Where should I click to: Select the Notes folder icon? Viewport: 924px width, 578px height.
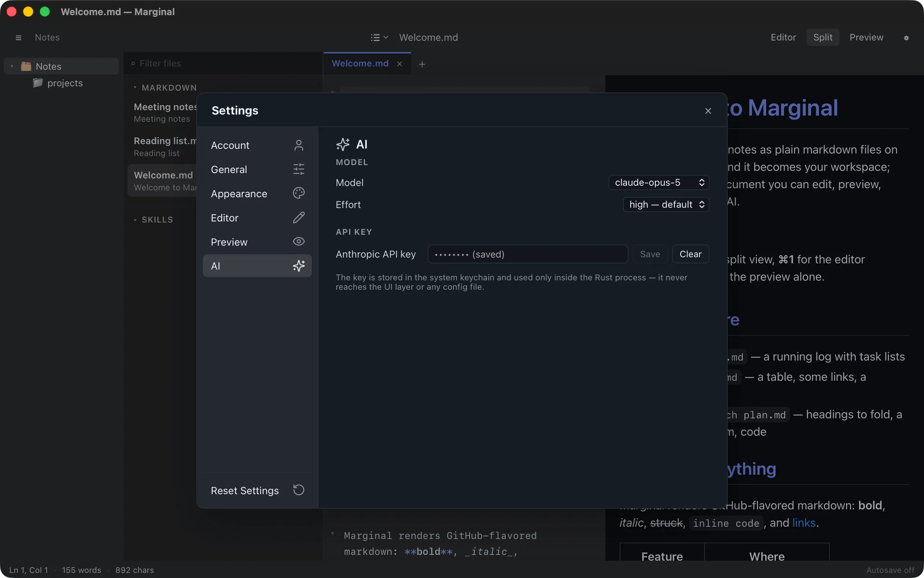click(x=26, y=66)
